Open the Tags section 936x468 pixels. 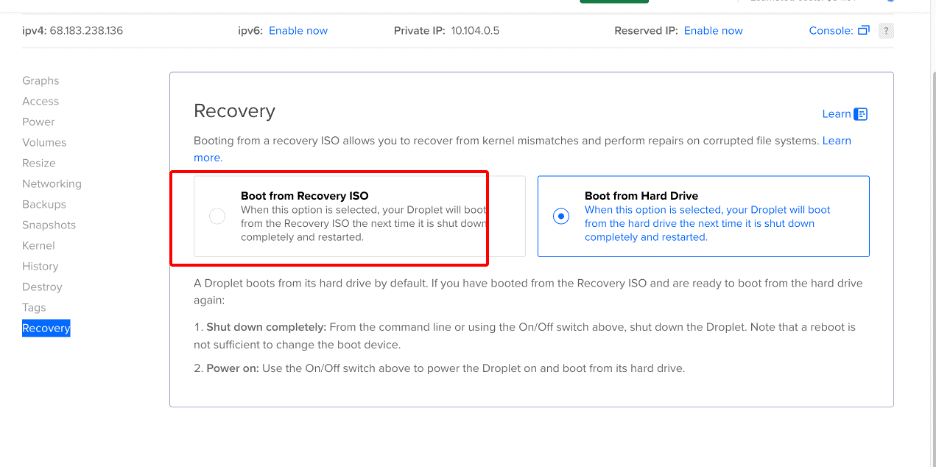[34, 307]
